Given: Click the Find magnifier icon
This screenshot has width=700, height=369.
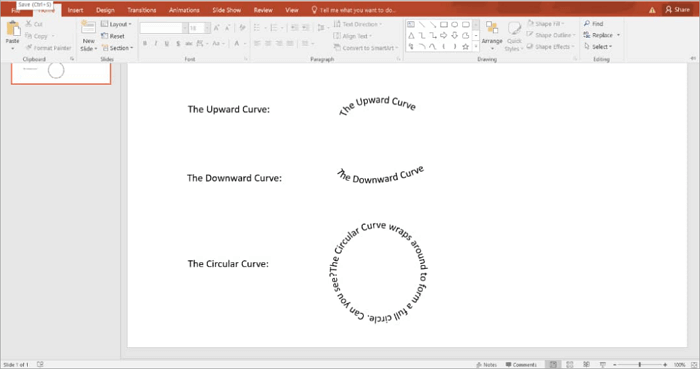Looking at the screenshot, I should [x=587, y=23].
